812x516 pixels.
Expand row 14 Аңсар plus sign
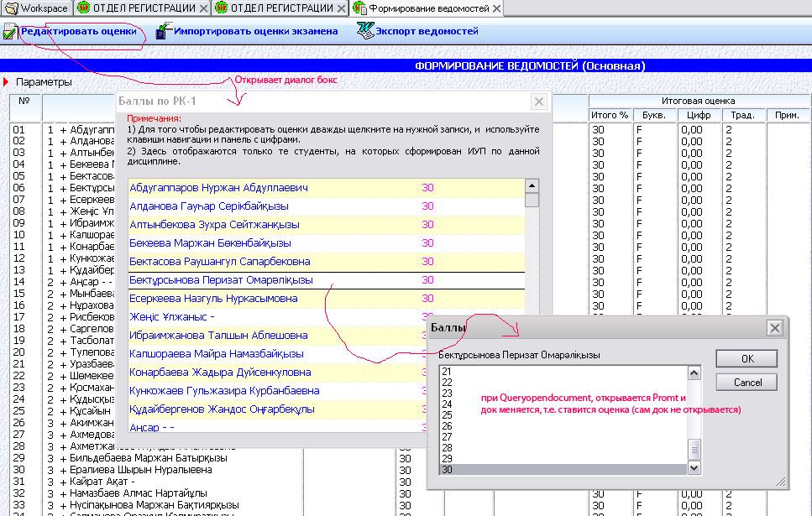[63, 283]
